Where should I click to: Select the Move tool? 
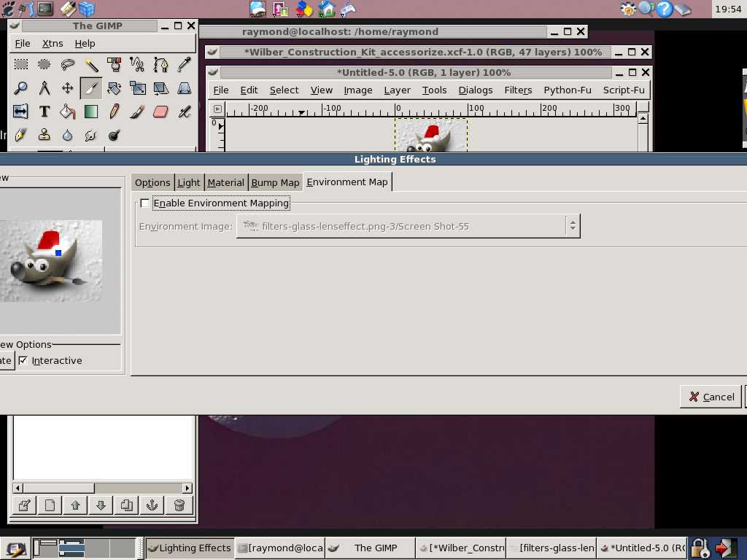pos(67,88)
